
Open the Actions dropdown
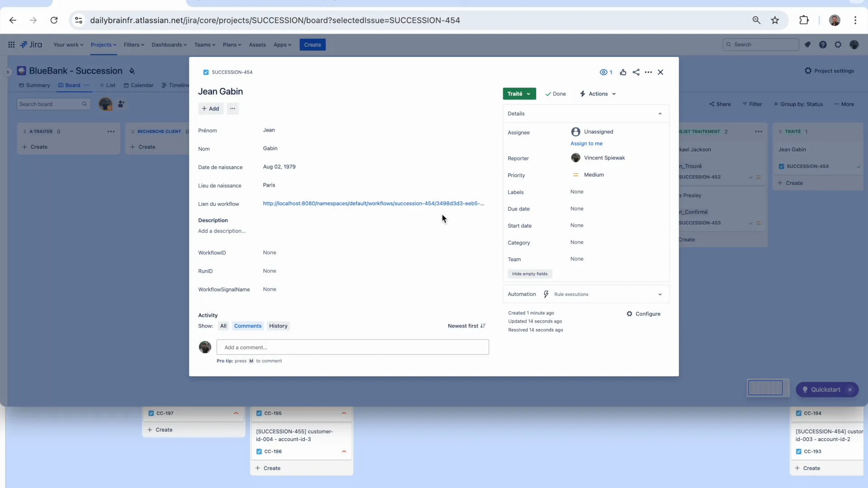click(598, 94)
